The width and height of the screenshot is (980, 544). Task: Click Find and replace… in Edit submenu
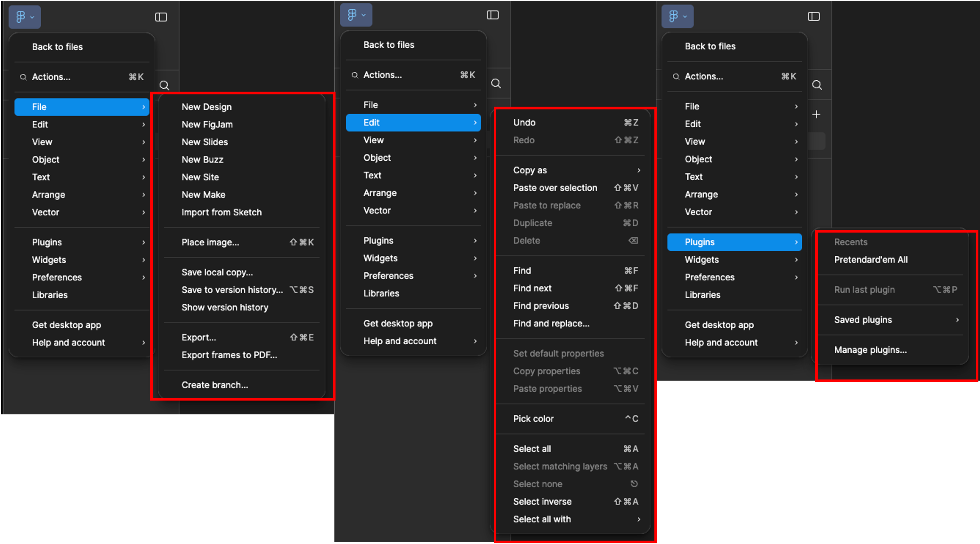(551, 324)
